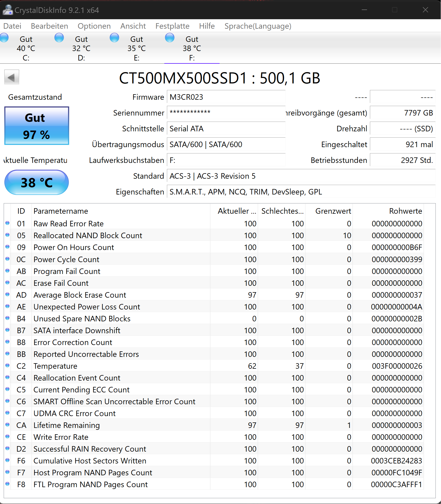Image resolution: width=441 pixels, height=504 pixels.
Task: Click status dot for Reallocated NAND Block Count
Action: click(7, 235)
